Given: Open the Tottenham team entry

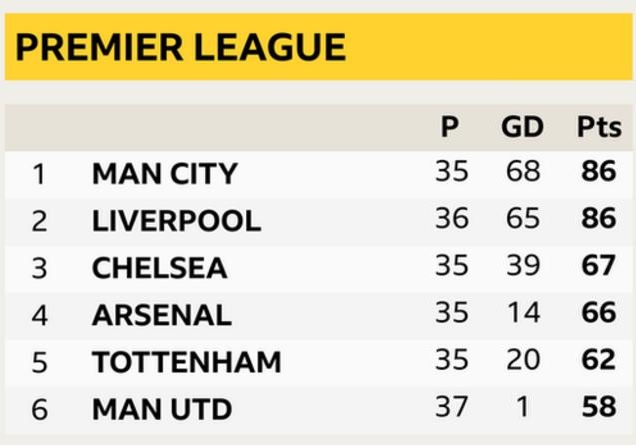Looking at the screenshot, I should pos(186,362).
